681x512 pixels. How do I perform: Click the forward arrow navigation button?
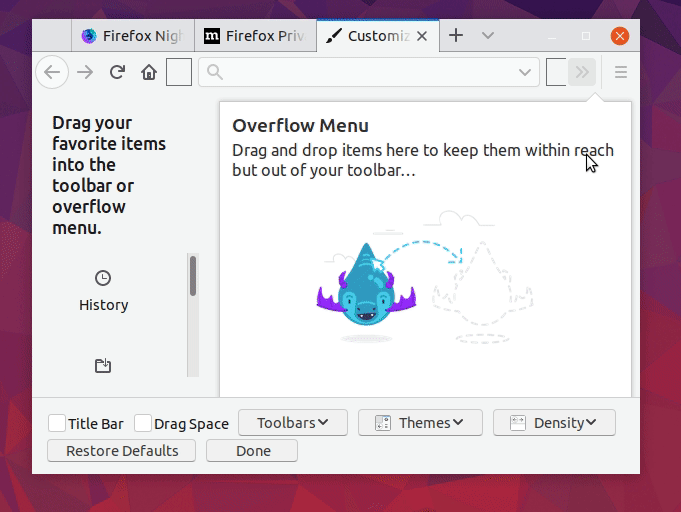click(x=85, y=72)
